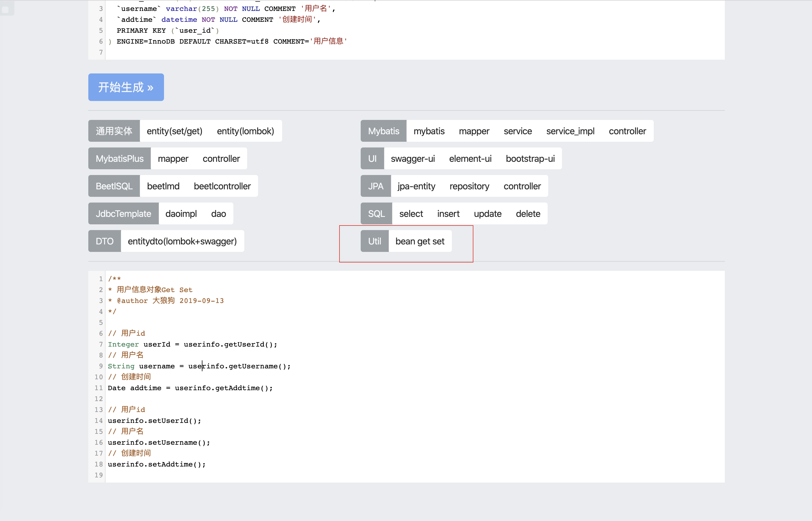Click the 开始生成 generate button
Image resolution: width=812 pixels, height=521 pixels.
point(126,87)
